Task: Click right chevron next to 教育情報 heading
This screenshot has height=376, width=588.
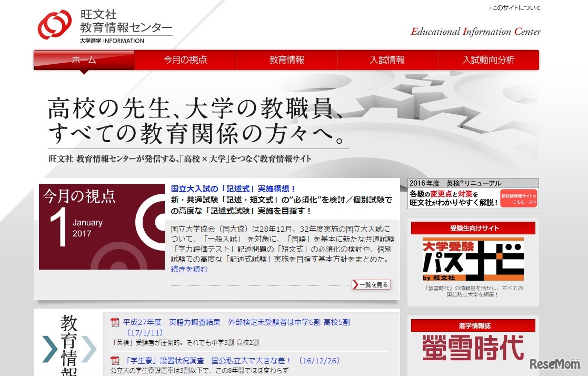Action: pos(88,349)
